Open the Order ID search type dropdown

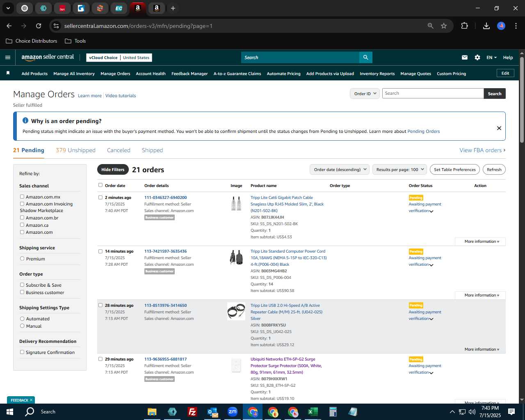pyautogui.click(x=365, y=94)
